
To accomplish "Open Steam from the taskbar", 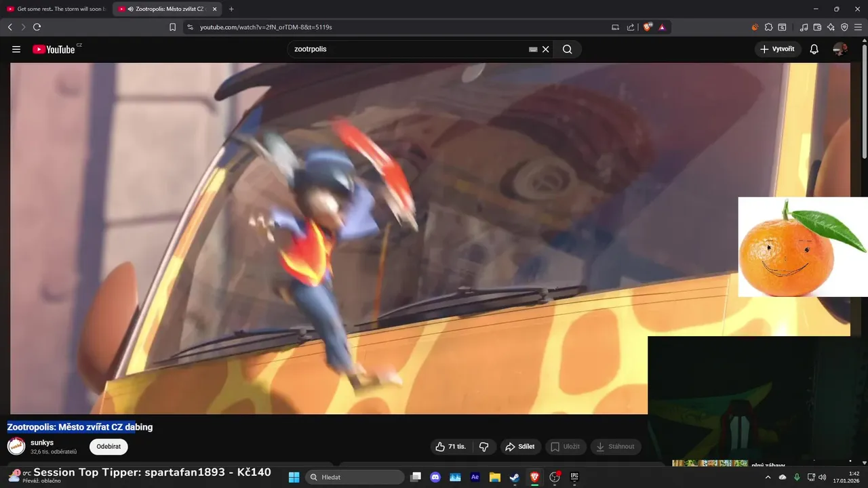I will click(x=515, y=477).
